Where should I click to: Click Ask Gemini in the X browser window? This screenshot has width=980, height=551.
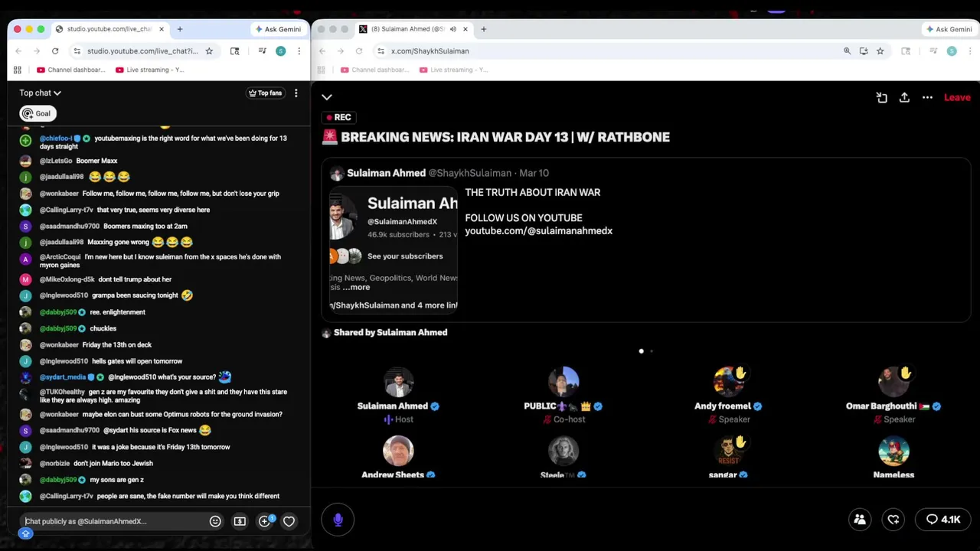click(x=949, y=29)
